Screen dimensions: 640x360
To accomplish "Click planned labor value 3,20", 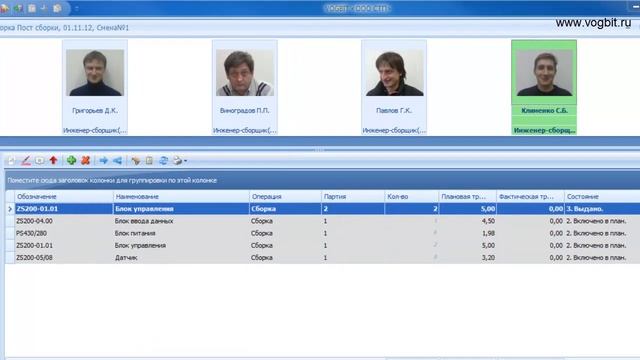I will 467,258.
